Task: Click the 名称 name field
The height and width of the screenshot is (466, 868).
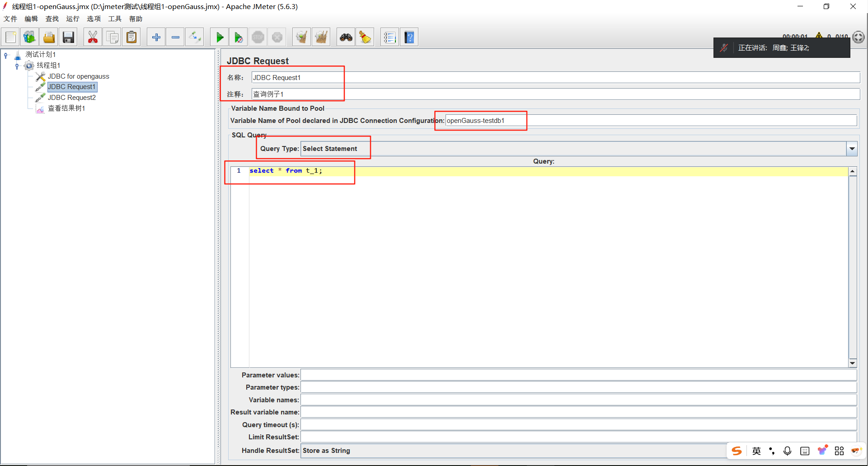Action: [x=555, y=77]
